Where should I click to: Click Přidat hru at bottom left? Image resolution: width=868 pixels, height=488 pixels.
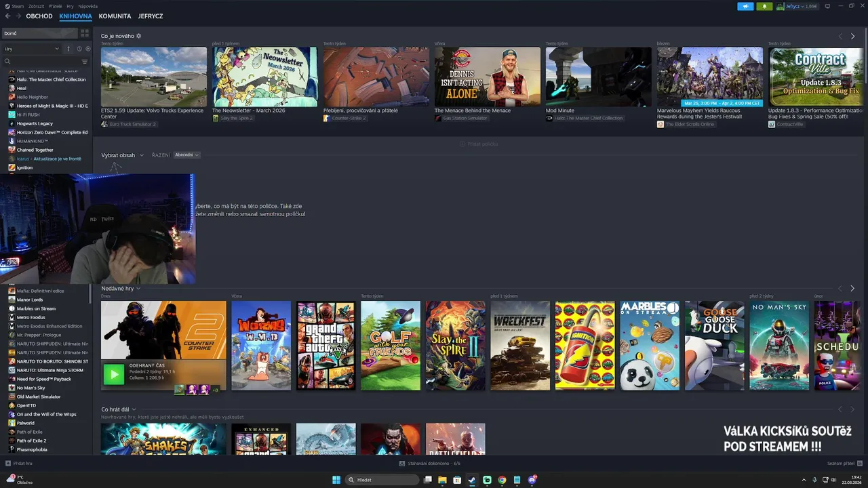18,464
